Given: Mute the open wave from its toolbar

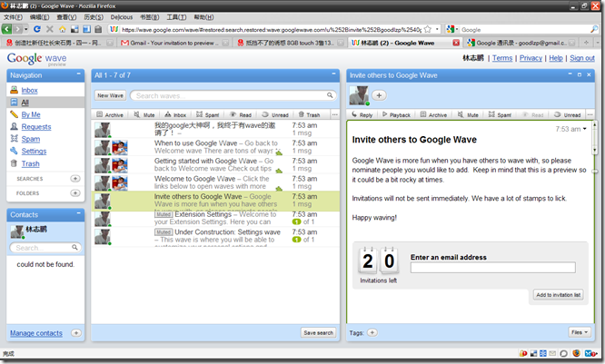Looking at the screenshot, I should click(x=469, y=115).
